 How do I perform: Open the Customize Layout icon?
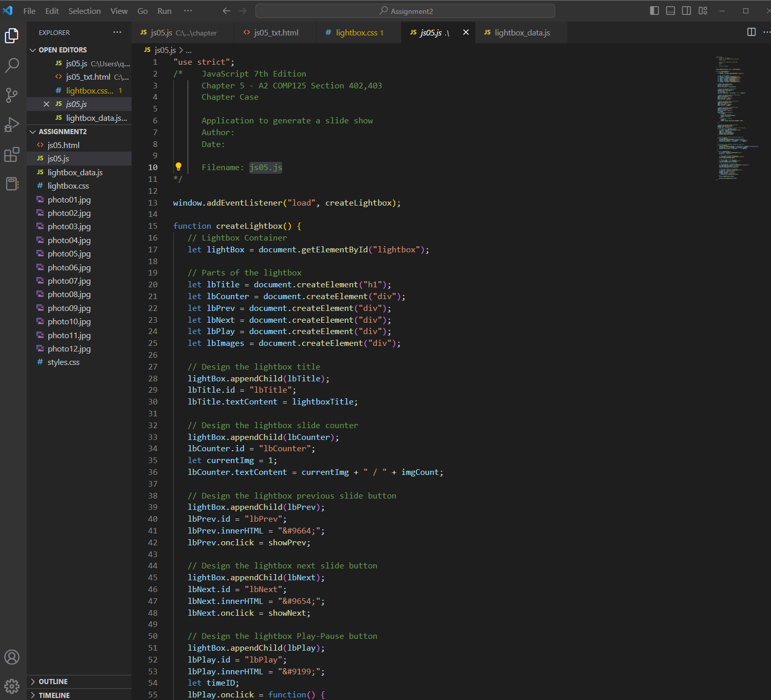[x=703, y=10]
